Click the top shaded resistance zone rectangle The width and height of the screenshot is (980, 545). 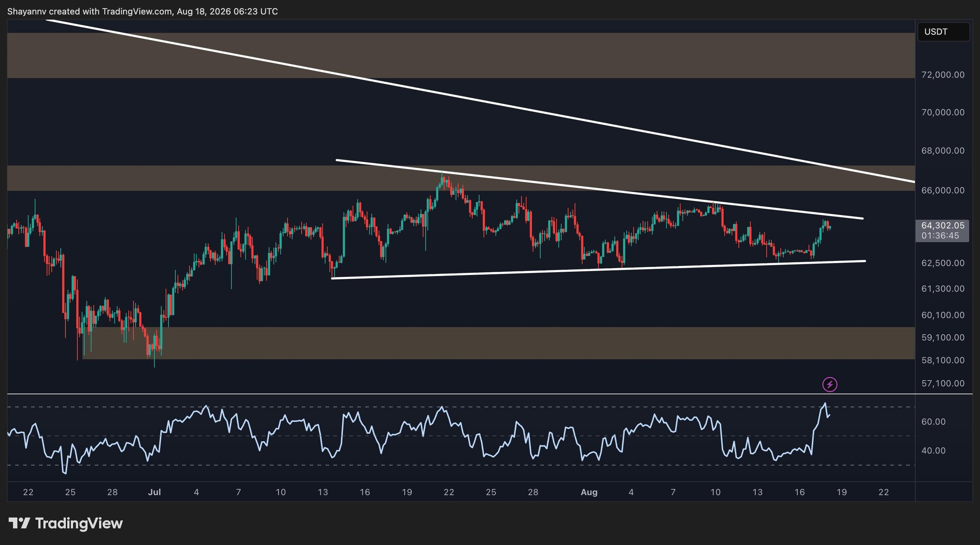click(x=461, y=55)
